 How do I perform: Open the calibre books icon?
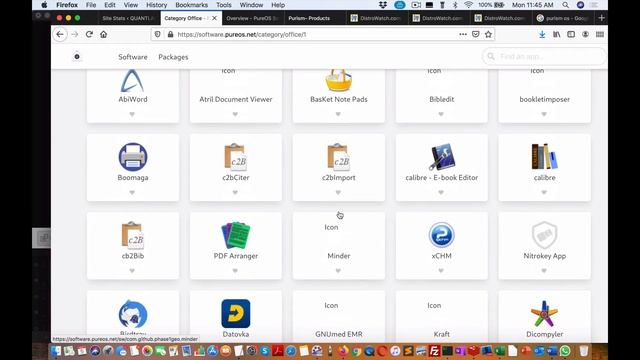click(544, 157)
